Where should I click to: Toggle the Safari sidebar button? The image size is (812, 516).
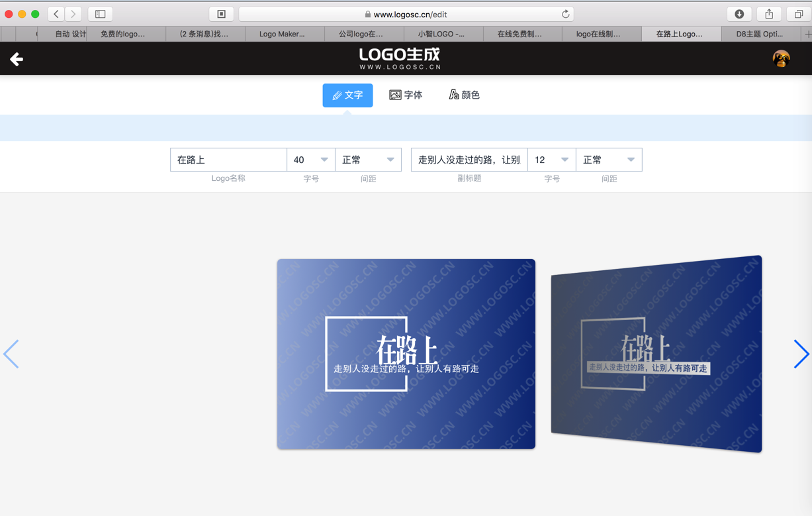pos(101,14)
